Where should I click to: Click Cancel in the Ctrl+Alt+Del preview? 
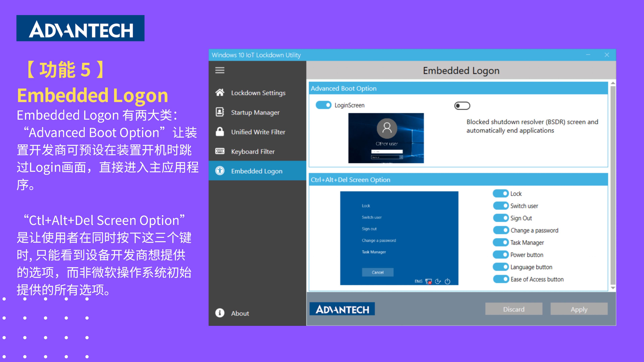[x=378, y=272]
